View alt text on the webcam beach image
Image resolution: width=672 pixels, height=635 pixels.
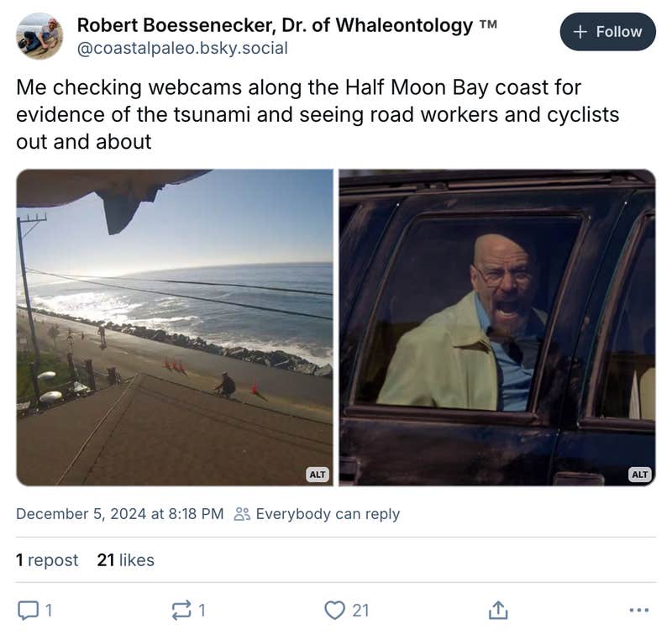pos(317,475)
